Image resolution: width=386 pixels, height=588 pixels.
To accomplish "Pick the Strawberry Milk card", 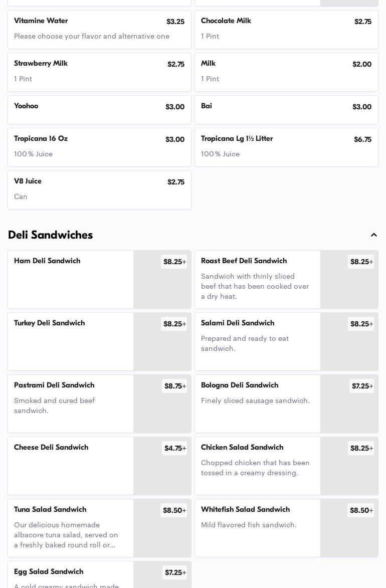I will [99, 72].
